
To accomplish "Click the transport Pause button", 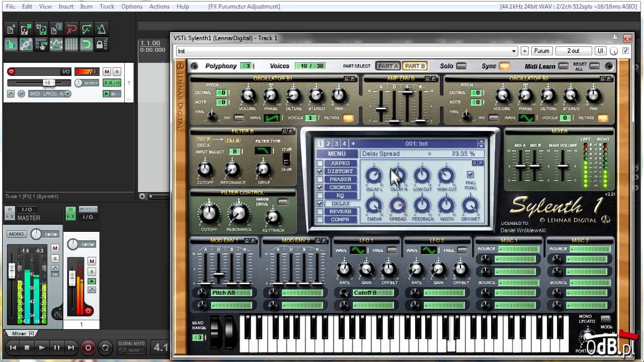I will [56, 347].
